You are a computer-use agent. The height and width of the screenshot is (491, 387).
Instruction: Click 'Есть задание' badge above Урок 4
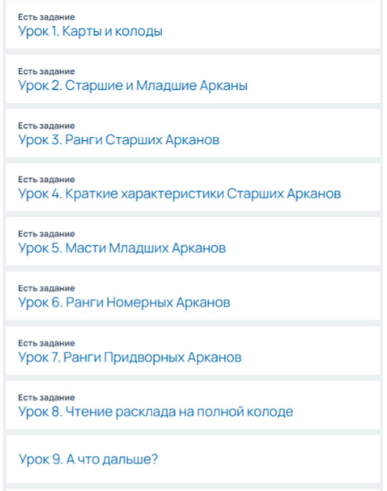[x=46, y=179]
